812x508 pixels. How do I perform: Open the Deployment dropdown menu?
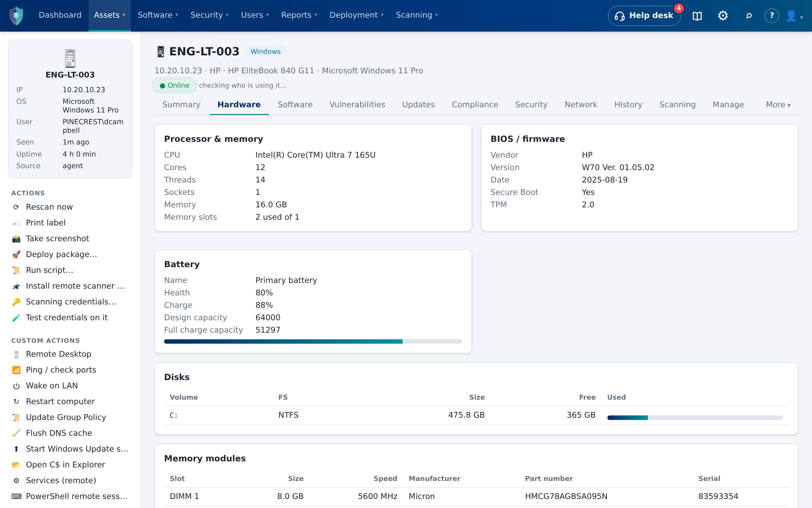pyautogui.click(x=356, y=15)
